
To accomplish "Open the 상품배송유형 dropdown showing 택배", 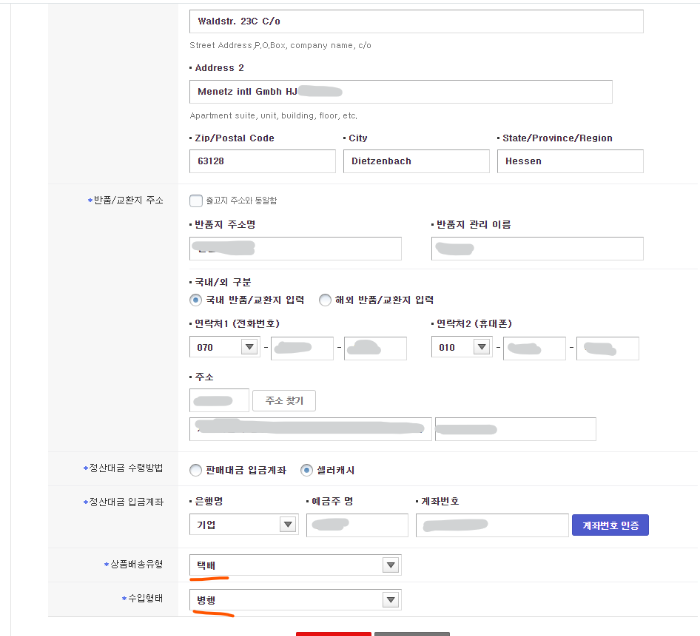I will click(x=390, y=566).
